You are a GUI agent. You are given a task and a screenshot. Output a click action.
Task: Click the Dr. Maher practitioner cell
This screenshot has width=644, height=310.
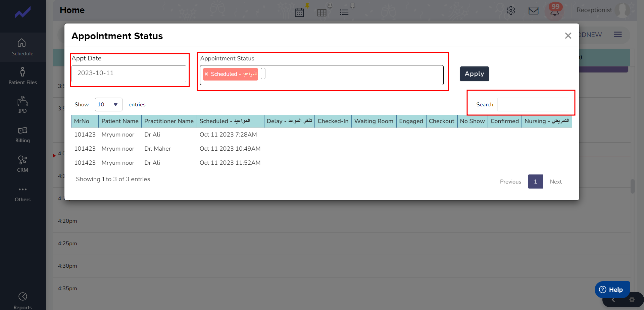tap(158, 149)
